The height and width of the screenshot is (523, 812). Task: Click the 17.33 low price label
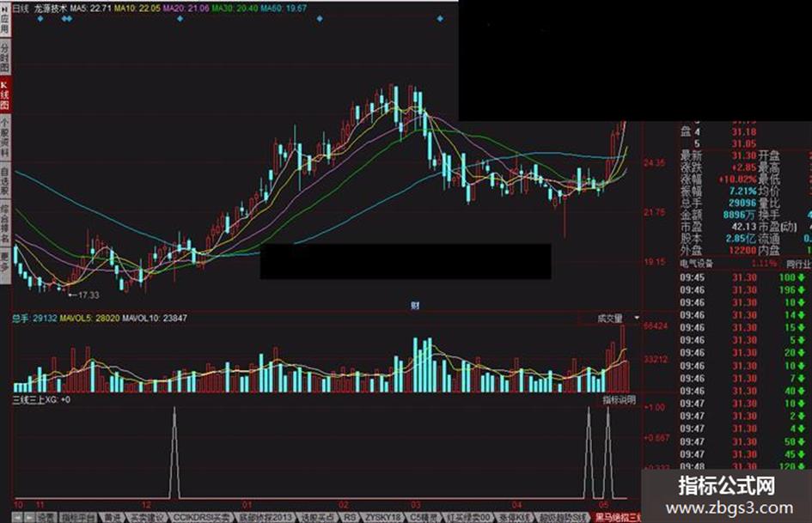tap(88, 295)
